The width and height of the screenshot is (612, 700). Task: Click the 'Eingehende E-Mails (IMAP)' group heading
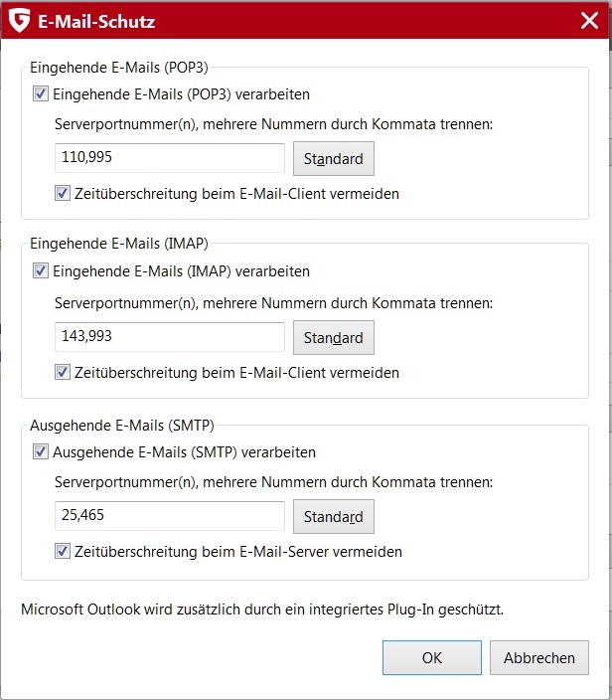coord(118,244)
